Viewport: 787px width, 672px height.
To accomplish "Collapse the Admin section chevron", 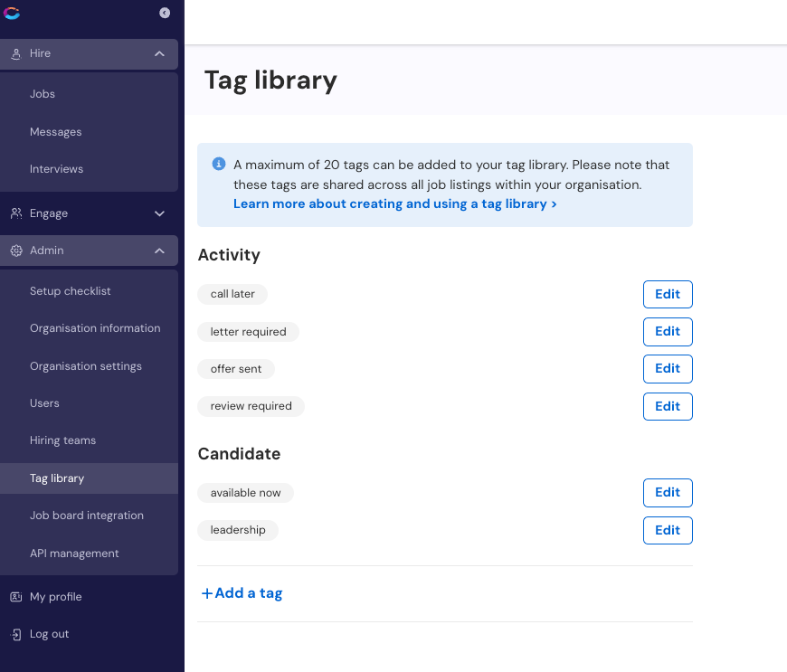I will tap(159, 251).
